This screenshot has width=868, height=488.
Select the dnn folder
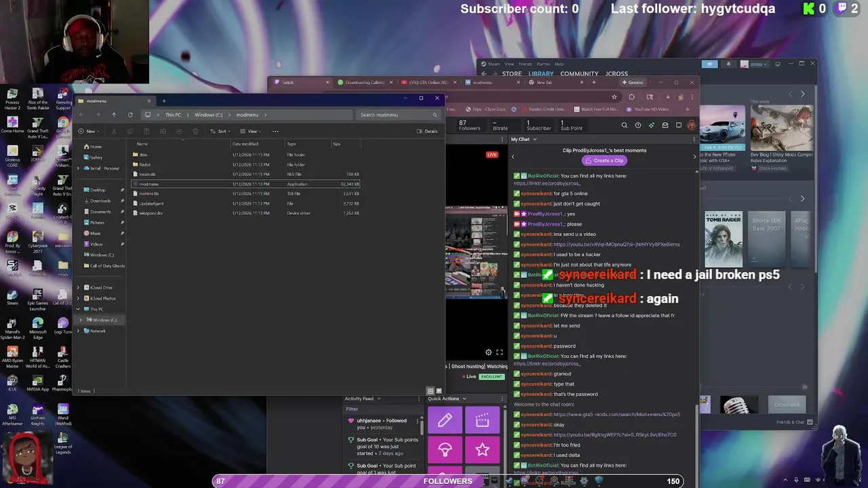pyautogui.click(x=245, y=155)
